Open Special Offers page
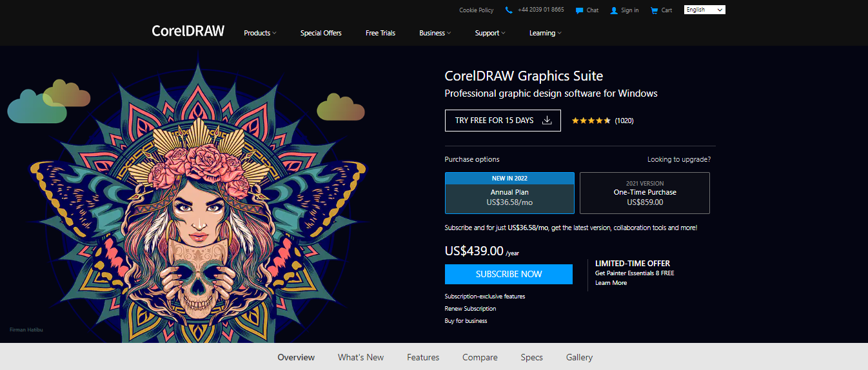The height and width of the screenshot is (370, 868). pyautogui.click(x=321, y=33)
